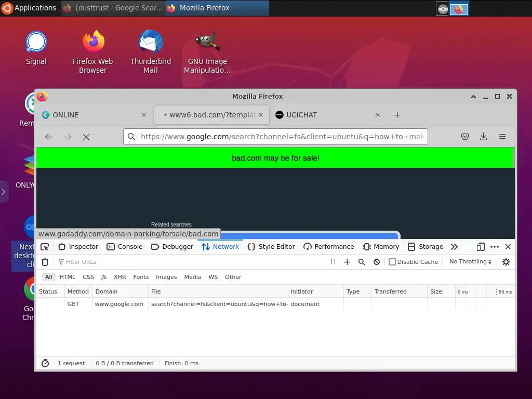532x399 pixels.
Task: Open the Signal desktop icon
Action: tap(36, 48)
